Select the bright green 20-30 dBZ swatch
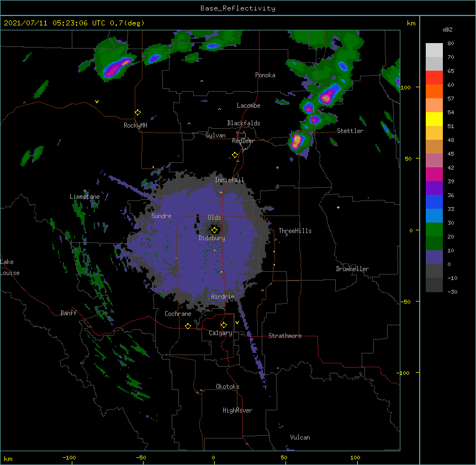The width and height of the screenshot is (476, 465). click(434, 230)
